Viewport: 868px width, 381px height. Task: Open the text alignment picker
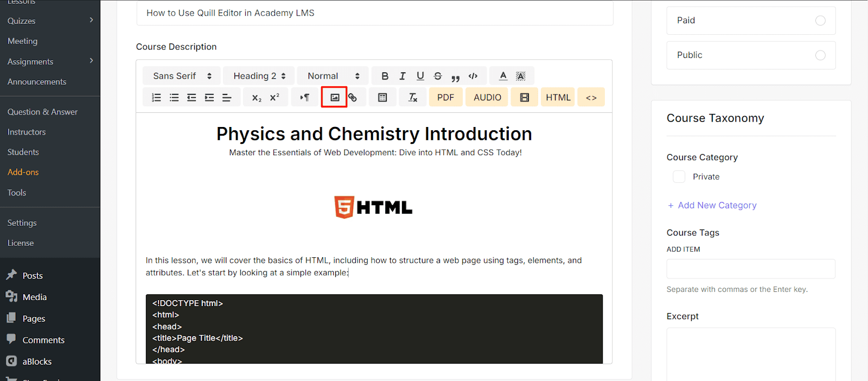[x=227, y=98]
